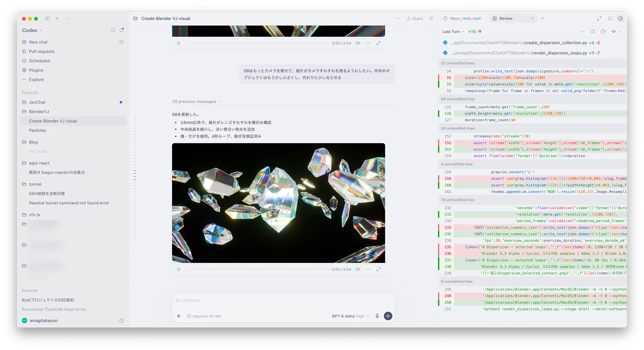Click the upper video seek bar

(258, 43)
